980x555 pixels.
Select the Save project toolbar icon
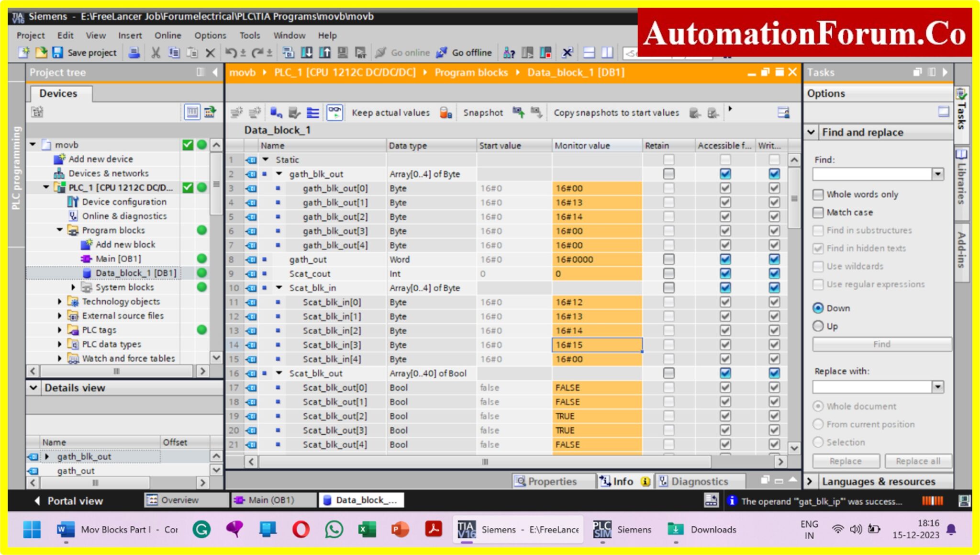pyautogui.click(x=58, y=52)
